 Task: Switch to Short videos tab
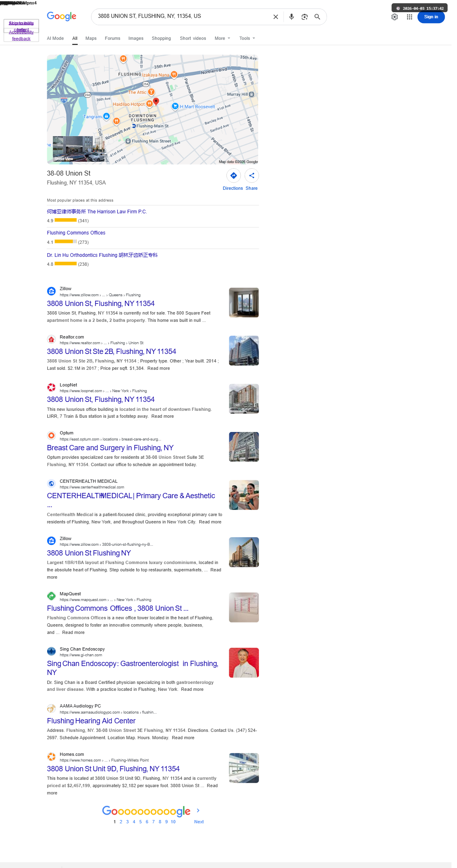pos(193,38)
